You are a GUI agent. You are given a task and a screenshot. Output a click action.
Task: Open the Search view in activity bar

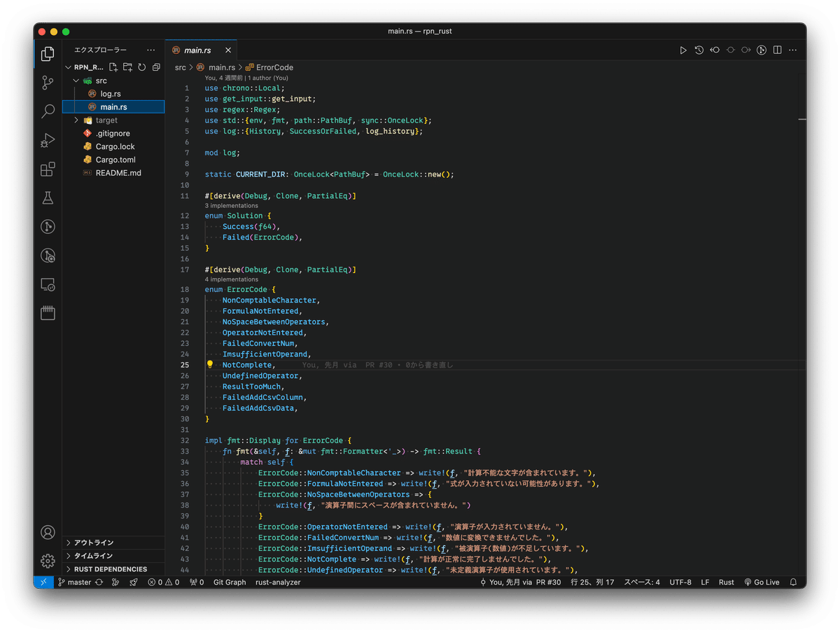tap(48, 111)
